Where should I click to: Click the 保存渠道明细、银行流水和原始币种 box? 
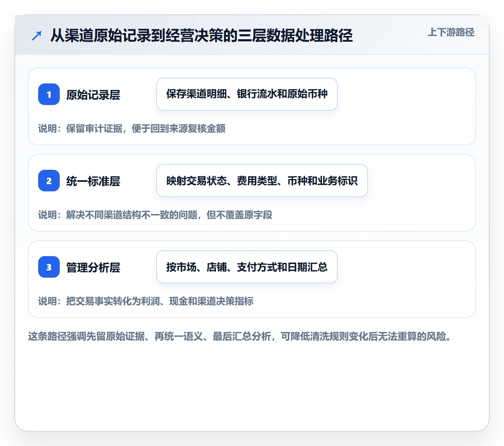[x=247, y=94]
